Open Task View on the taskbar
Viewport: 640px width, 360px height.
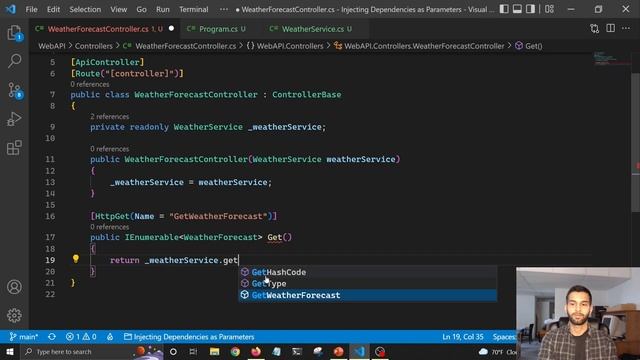(x=193, y=351)
